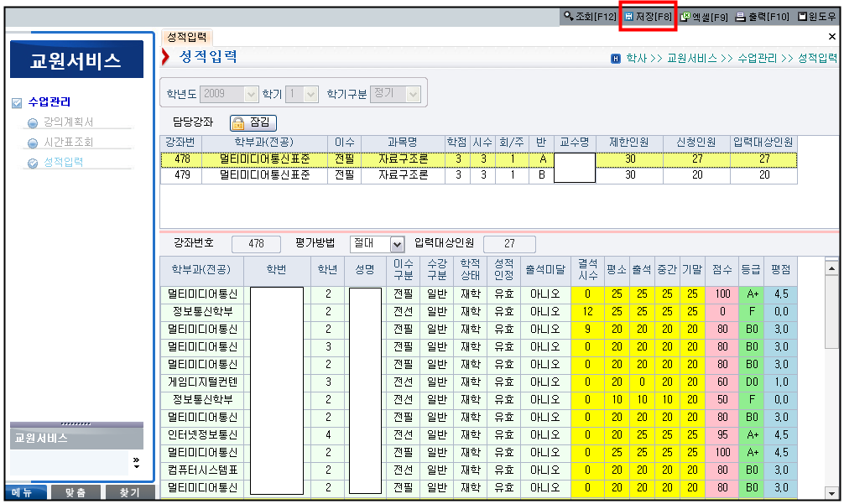Image resolution: width=844 pixels, height=504 pixels.
Task: Click the 등급 column header
Action: pyautogui.click(x=752, y=270)
